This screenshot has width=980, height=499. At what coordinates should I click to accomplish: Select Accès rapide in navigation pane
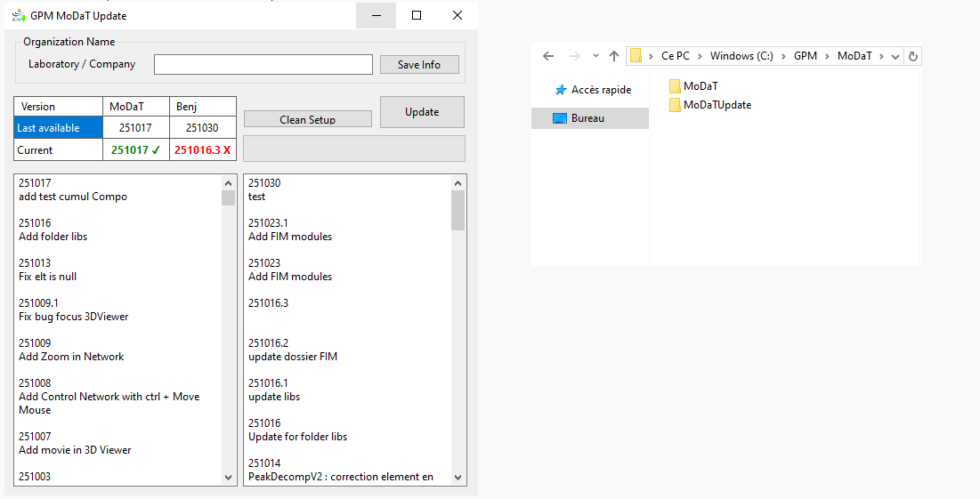[601, 90]
